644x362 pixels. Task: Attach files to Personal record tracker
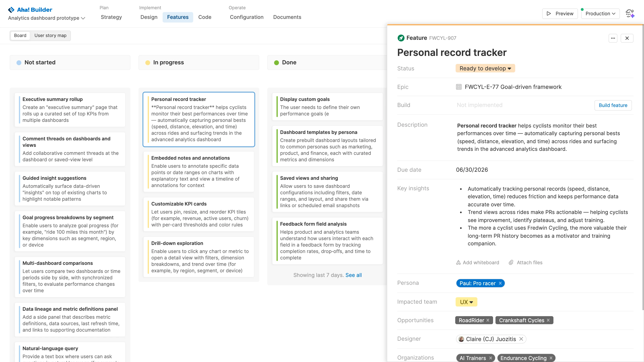coord(525,262)
